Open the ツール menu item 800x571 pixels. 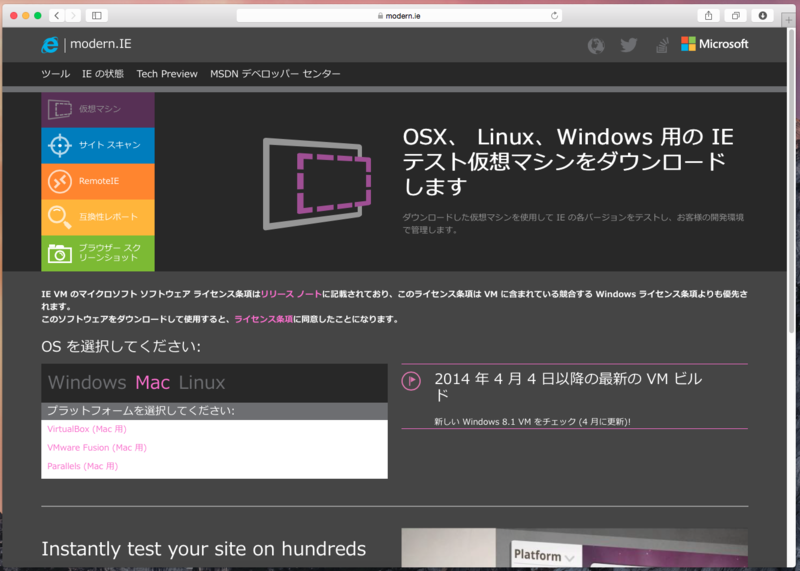click(x=56, y=74)
